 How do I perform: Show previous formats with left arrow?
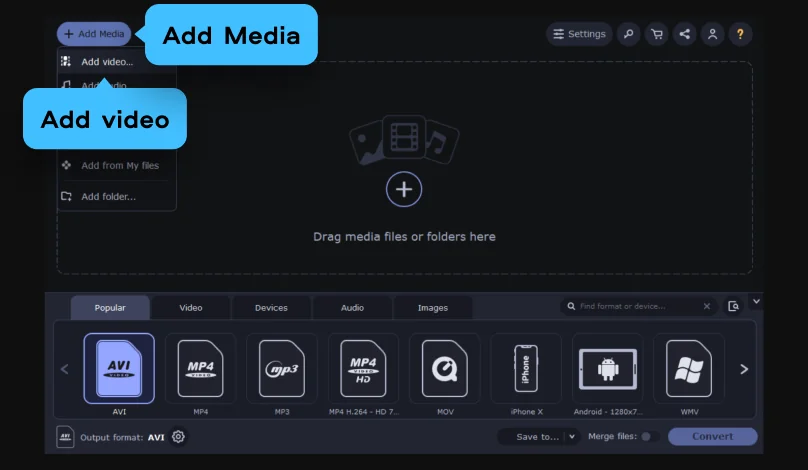[x=64, y=369]
